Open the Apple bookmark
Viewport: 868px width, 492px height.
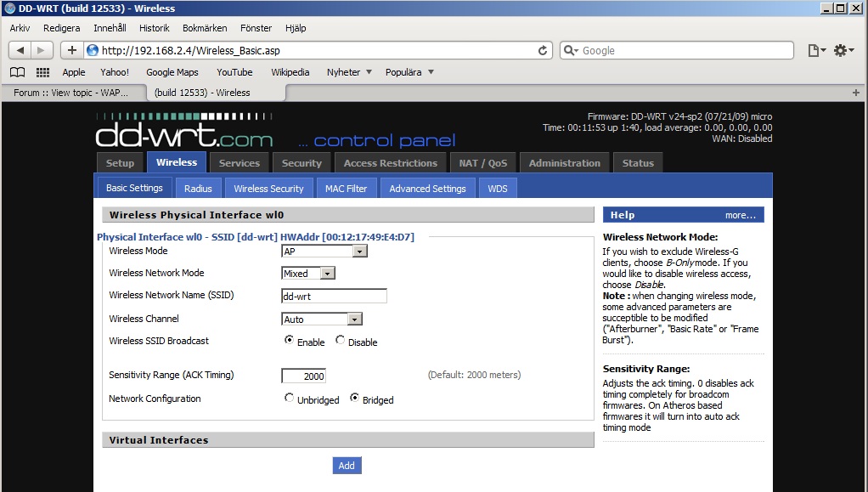click(74, 72)
